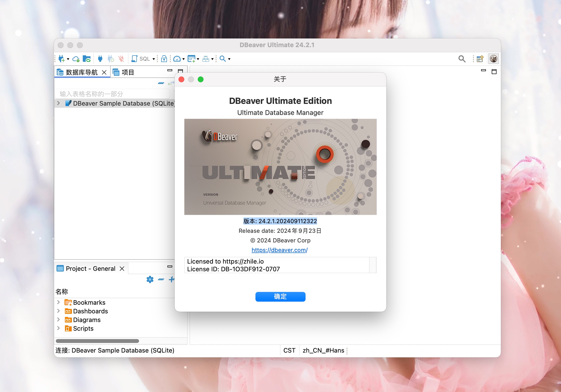Viewport: 561px width, 392px height.
Task: Minimize the editor area
Action: pyautogui.click(x=483, y=70)
